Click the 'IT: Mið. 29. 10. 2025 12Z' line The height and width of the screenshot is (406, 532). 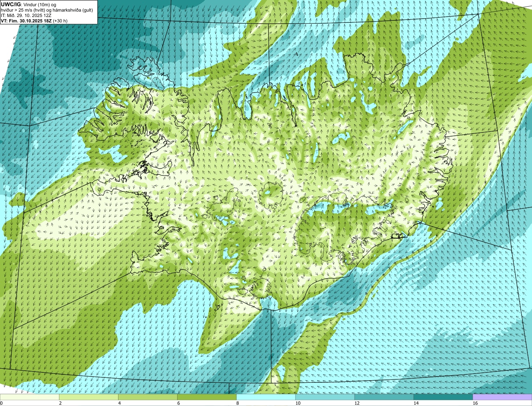26,15
